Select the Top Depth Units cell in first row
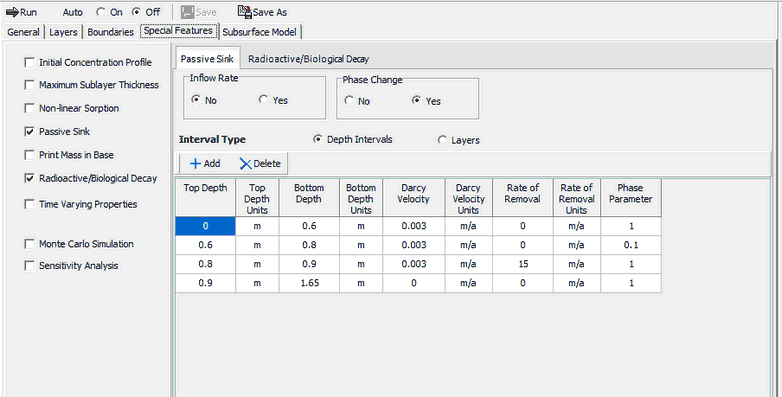 (x=257, y=226)
